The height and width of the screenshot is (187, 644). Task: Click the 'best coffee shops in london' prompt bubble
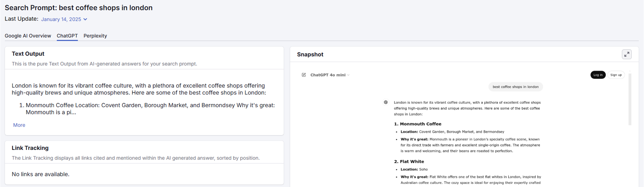[x=515, y=87]
